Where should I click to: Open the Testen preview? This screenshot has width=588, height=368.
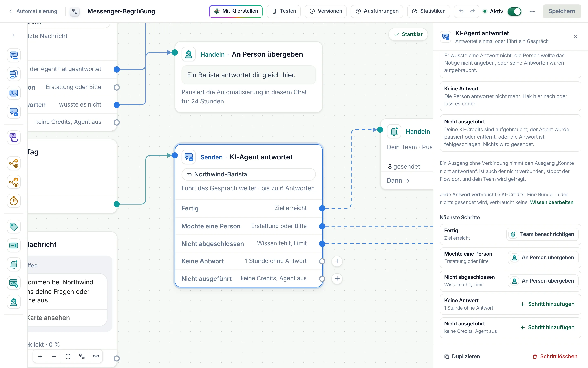coord(284,11)
